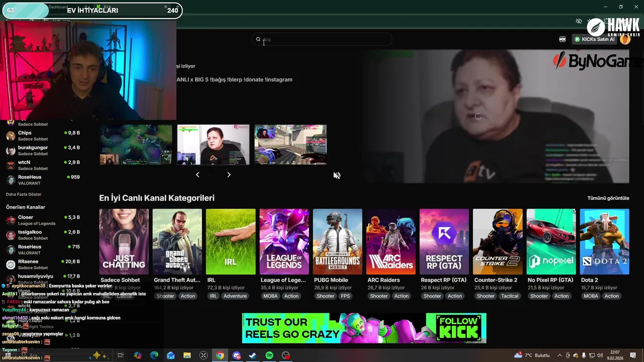Select the League of Legends gameplay carousel thumbnail
Viewport: 644px width, 362px height.
tap(136, 145)
